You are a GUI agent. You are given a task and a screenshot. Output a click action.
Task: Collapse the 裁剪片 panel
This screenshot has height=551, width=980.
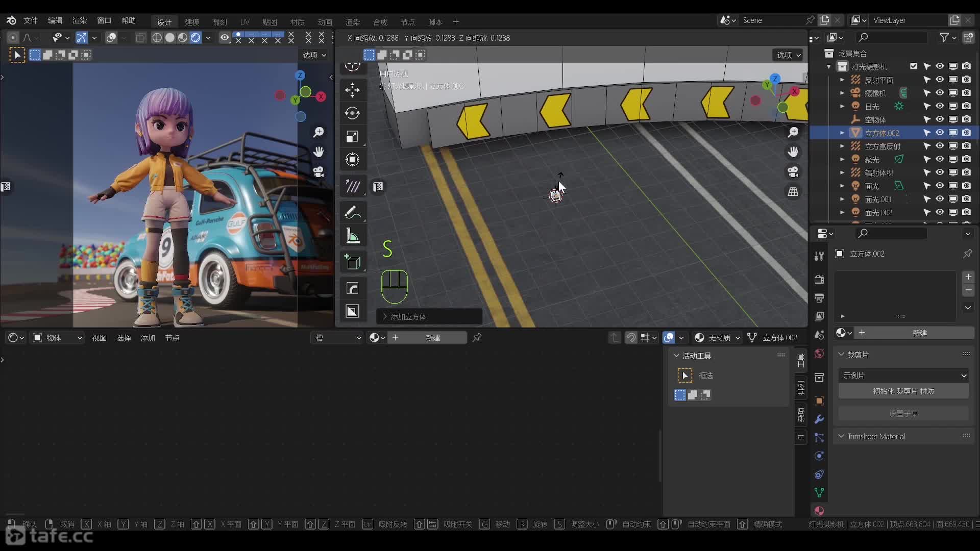tap(841, 354)
